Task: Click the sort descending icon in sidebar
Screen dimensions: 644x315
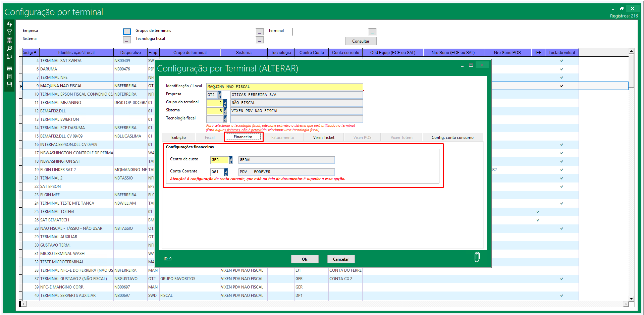Action: (x=9, y=57)
